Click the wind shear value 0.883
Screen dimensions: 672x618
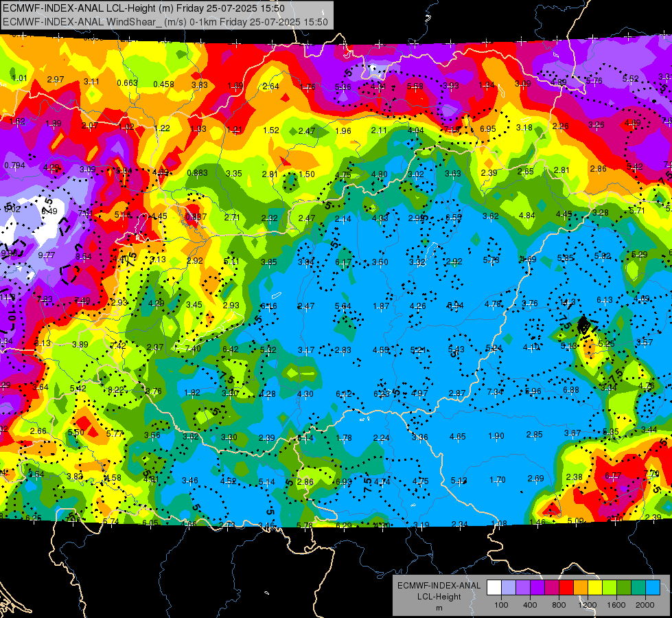[x=197, y=173]
